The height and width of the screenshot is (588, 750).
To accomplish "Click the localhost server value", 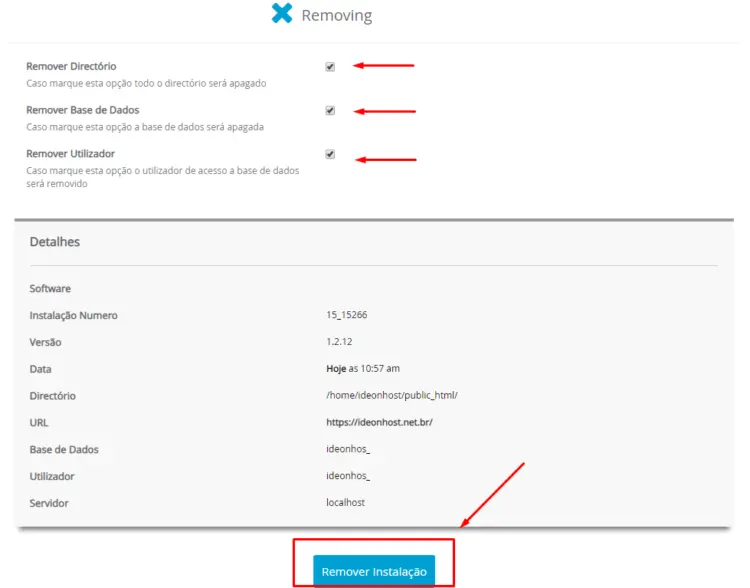I will click(345, 502).
